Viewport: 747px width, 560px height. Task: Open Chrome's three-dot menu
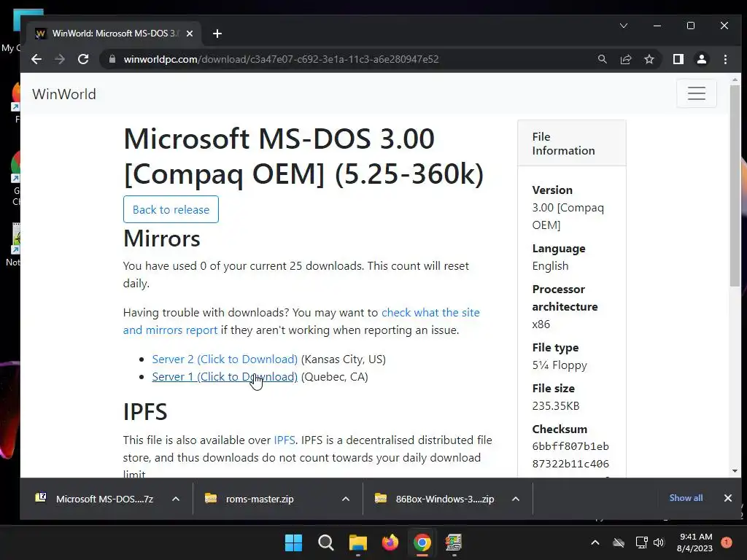[725, 59]
